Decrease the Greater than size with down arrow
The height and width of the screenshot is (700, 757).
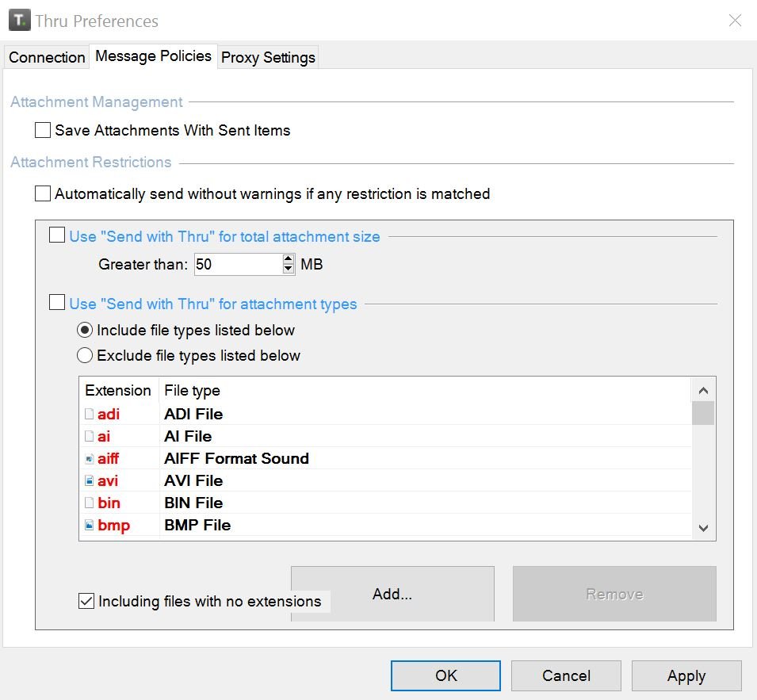pyautogui.click(x=289, y=269)
